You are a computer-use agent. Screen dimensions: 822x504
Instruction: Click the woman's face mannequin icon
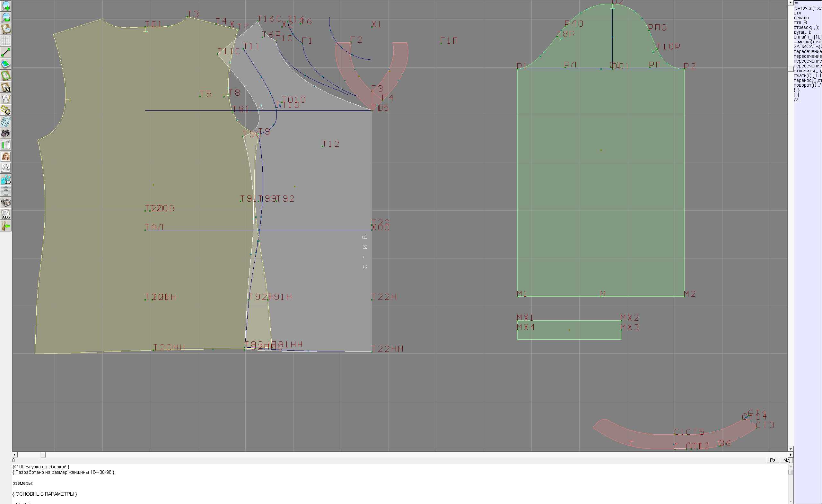(6, 156)
